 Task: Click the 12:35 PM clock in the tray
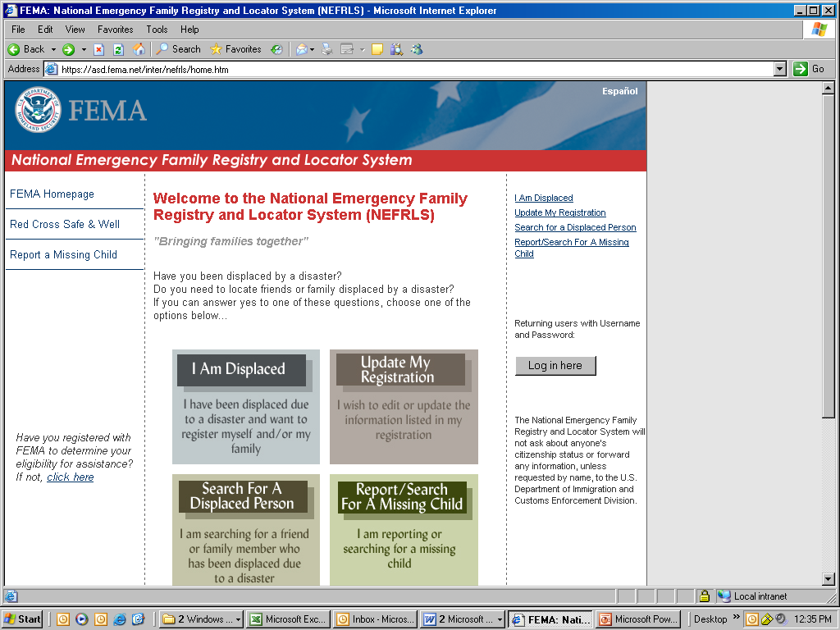(813, 619)
